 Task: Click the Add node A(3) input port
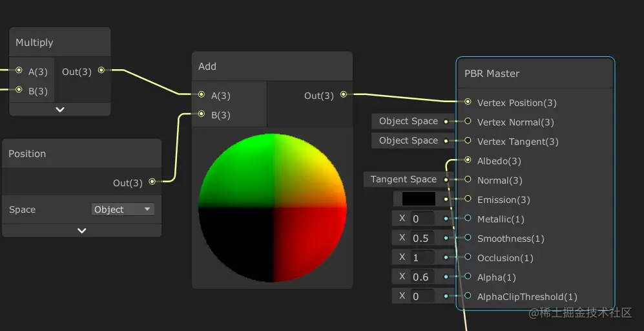[x=202, y=94]
